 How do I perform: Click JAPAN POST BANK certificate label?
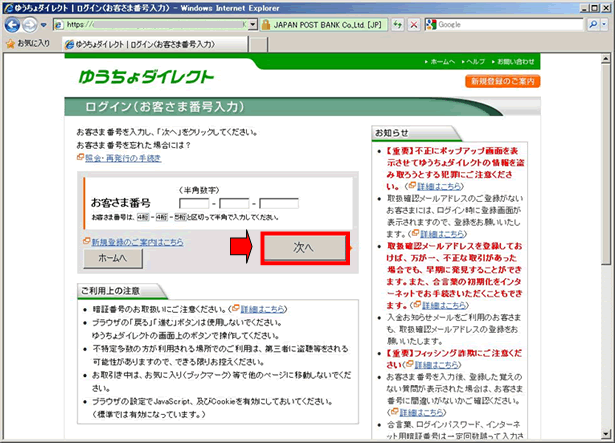pos(327,25)
